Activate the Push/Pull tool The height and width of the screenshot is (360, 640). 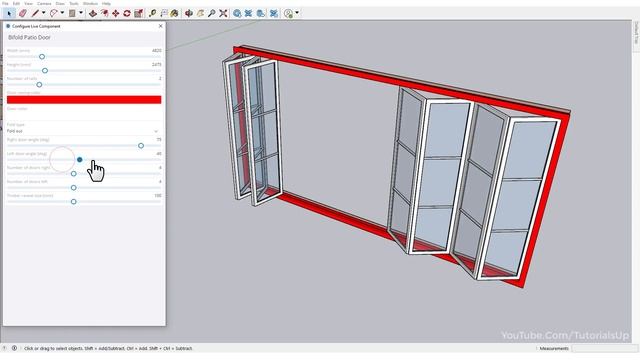(93, 13)
